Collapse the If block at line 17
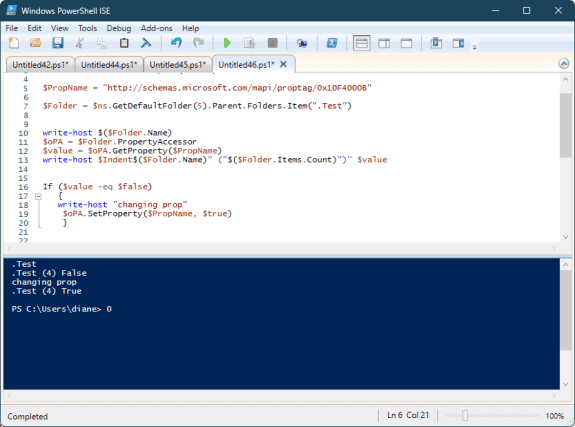 pyautogui.click(x=38, y=196)
